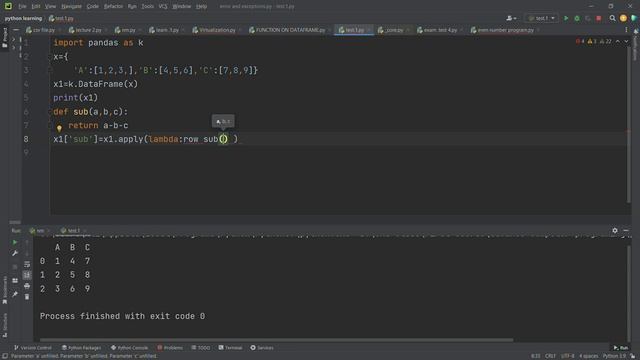Open the File menu
The image size is (640, 360).
(x=22, y=6)
